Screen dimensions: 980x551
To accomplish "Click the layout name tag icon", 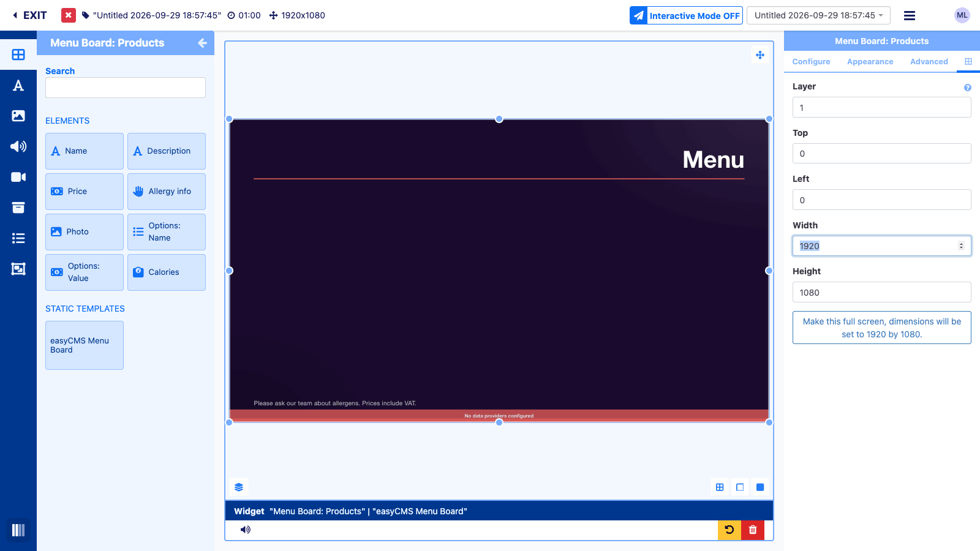I will 85,15.
